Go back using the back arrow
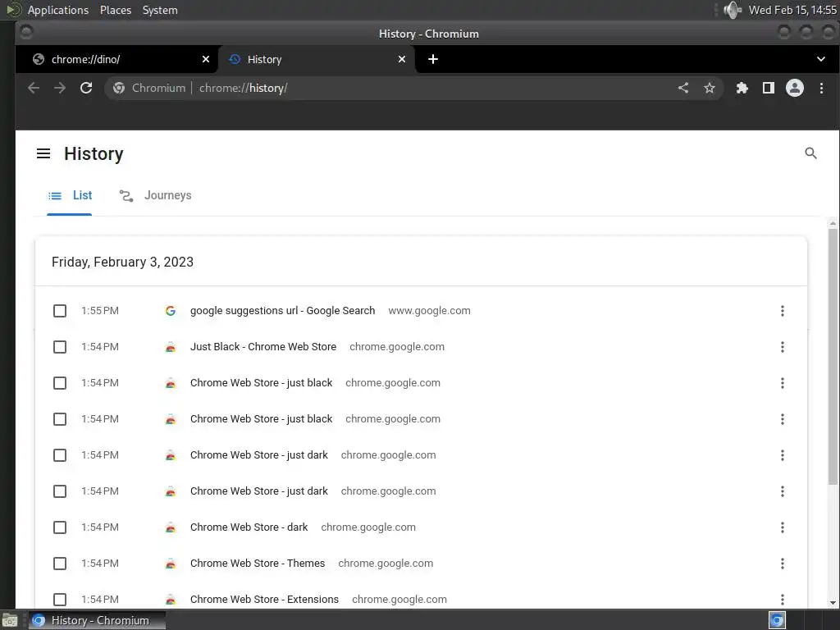This screenshot has height=630, width=840. click(34, 88)
